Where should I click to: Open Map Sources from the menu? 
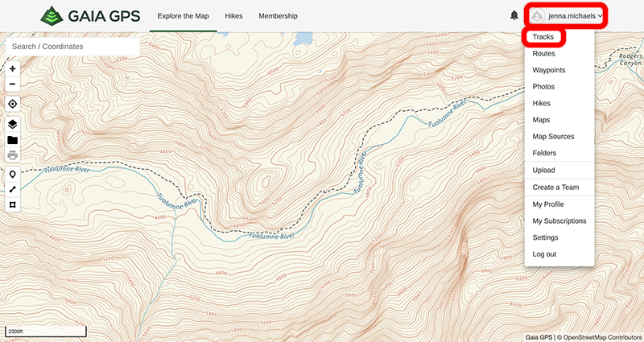(553, 136)
